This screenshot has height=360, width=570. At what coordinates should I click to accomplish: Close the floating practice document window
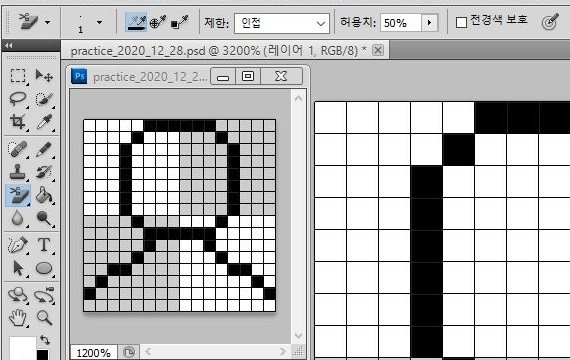point(281,76)
